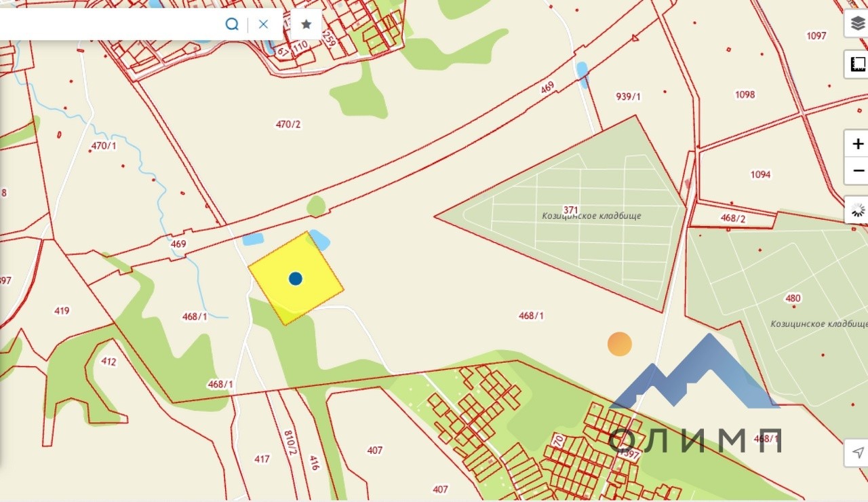The image size is (868, 502).
Task: Click parcel label 939/1
Action: [x=628, y=96]
